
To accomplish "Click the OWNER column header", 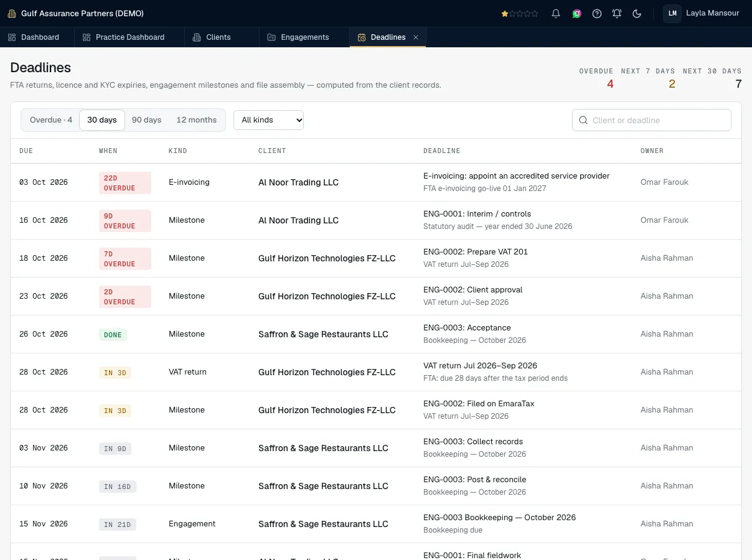I will point(652,151).
